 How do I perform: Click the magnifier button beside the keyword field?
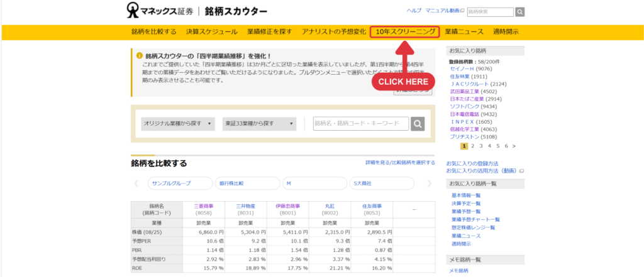coord(418,124)
